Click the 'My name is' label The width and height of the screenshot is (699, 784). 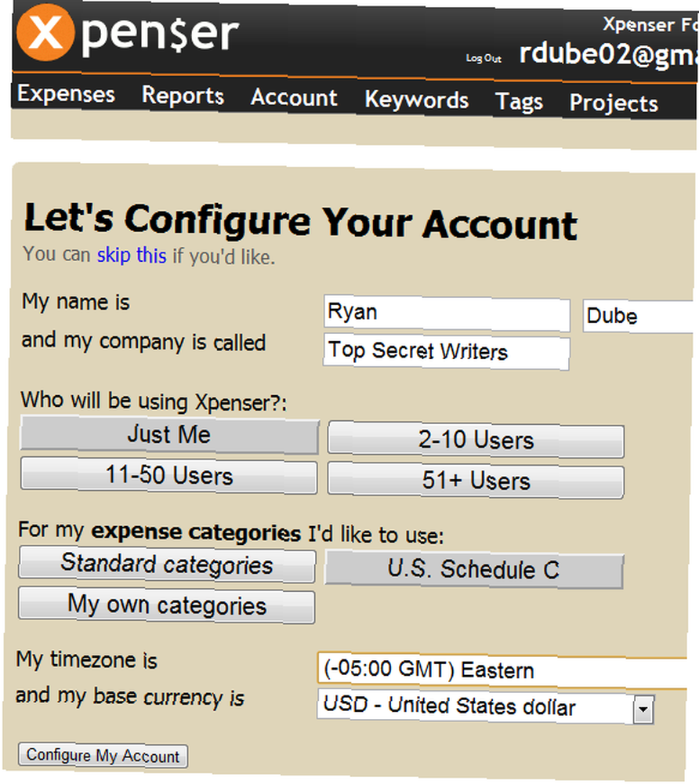pyautogui.click(x=76, y=302)
